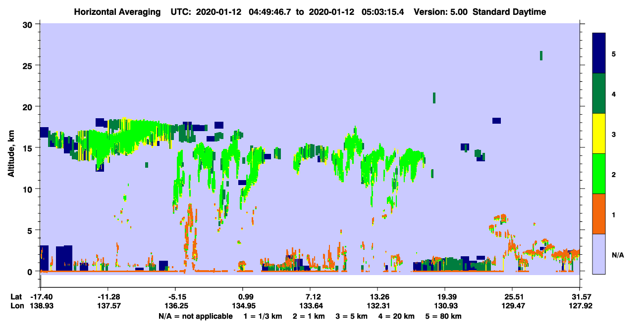Click the orange colorbar segment labeled 1
The image size is (644, 330).
click(x=599, y=214)
